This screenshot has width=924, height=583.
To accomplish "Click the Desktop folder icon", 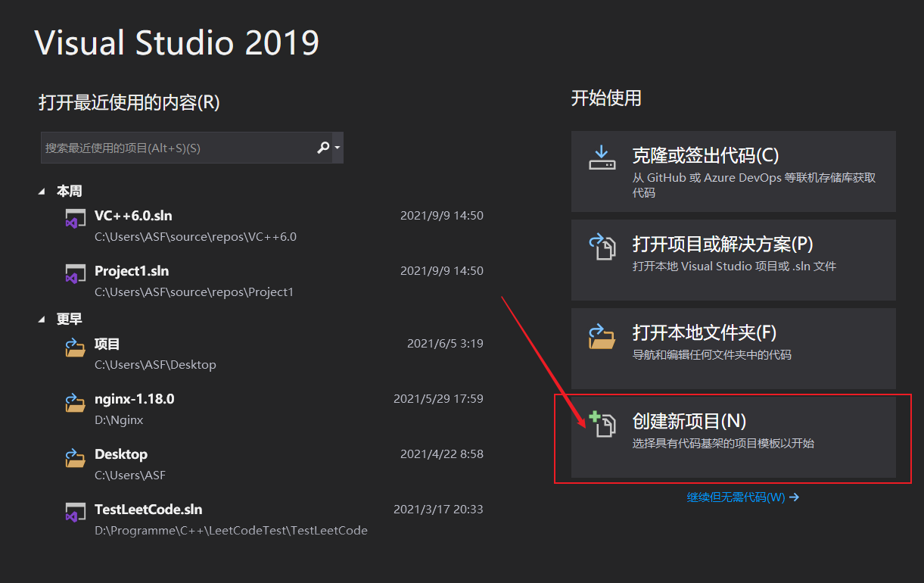I will coord(74,457).
